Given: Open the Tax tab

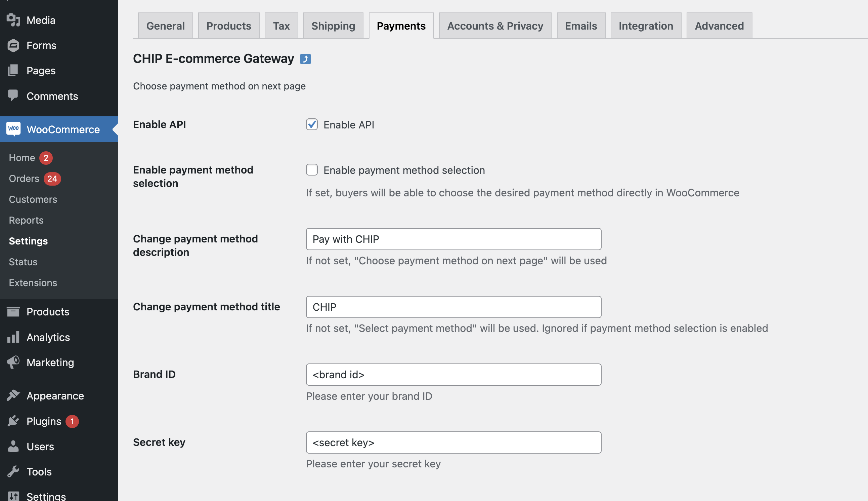Looking at the screenshot, I should tap(281, 26).
